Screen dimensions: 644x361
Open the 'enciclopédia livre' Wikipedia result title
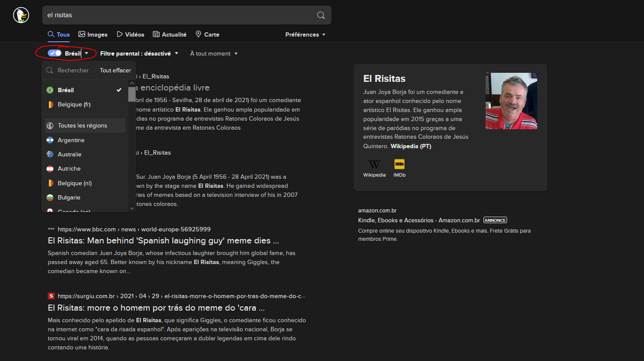[173, 87]
